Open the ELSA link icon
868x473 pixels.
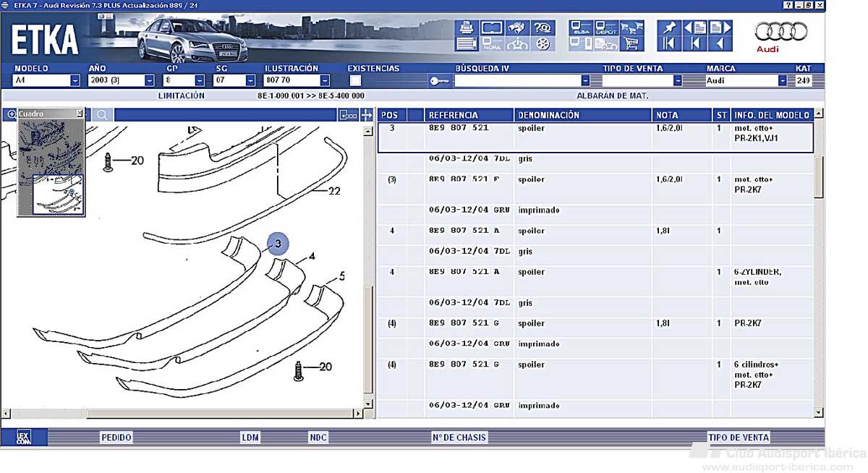(x=581, y=27)
